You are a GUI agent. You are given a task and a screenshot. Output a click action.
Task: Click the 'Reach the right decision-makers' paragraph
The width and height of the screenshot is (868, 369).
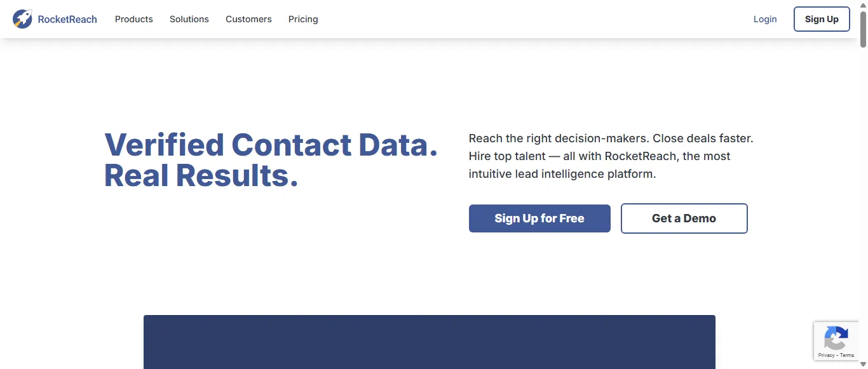(x=611, y=156)
